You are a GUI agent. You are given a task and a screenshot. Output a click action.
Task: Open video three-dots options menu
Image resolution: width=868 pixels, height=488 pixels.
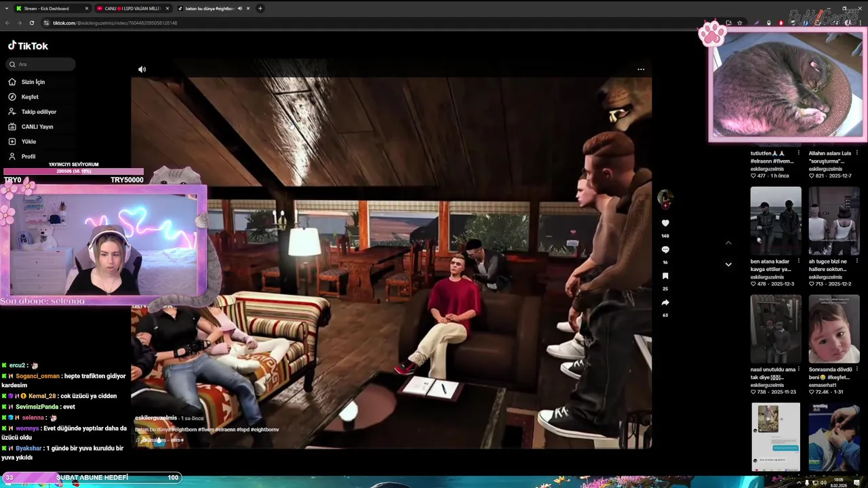[x=641, y=69]
